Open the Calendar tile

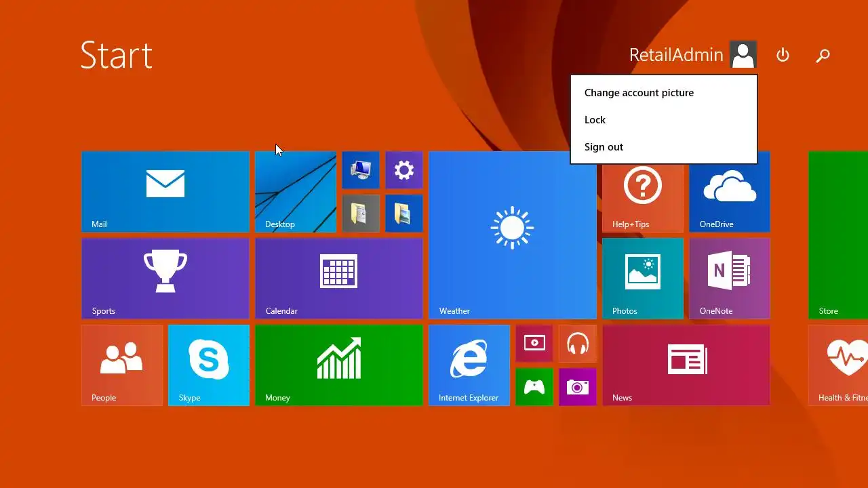tap(339, 279)
